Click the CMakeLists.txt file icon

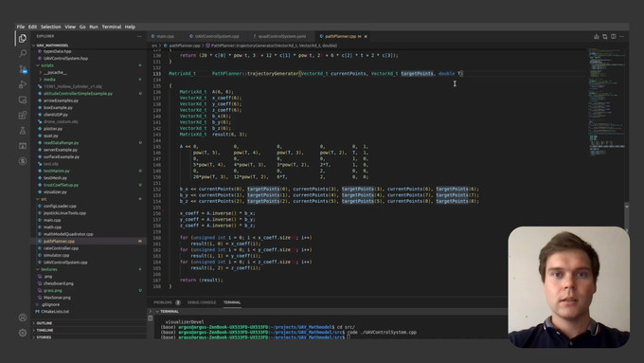coord(37,312)
